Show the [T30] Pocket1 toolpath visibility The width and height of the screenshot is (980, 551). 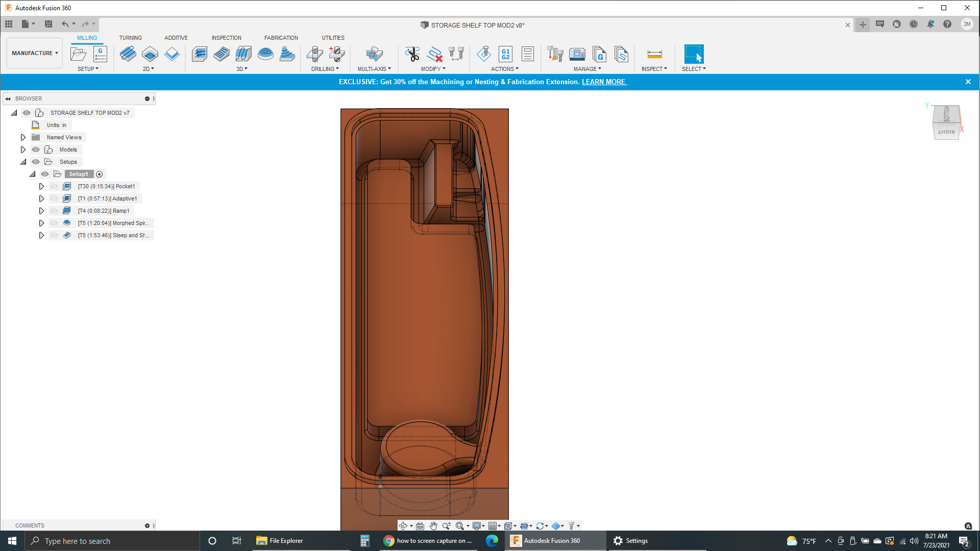click(x=54, y=186)
